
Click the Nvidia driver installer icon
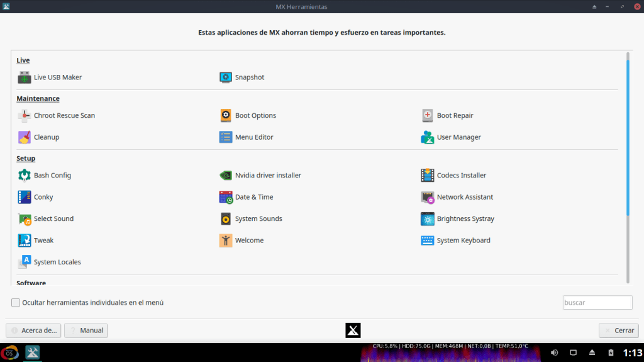click(x=226, y=176)
